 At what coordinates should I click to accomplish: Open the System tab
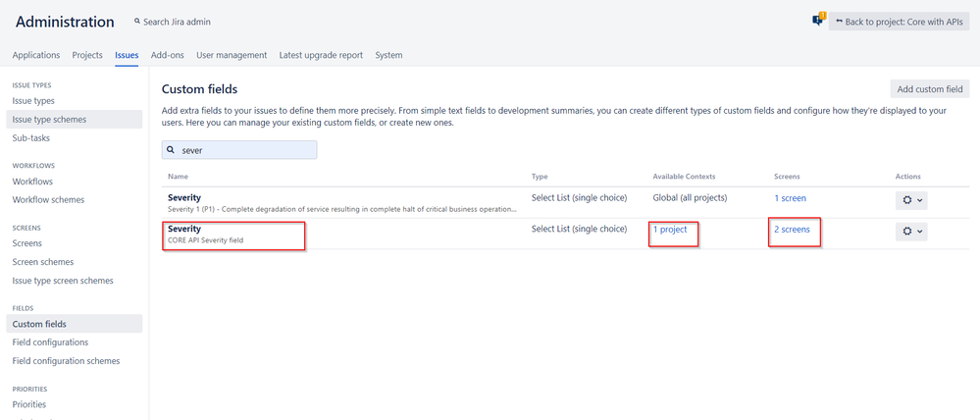coord(388,55)
